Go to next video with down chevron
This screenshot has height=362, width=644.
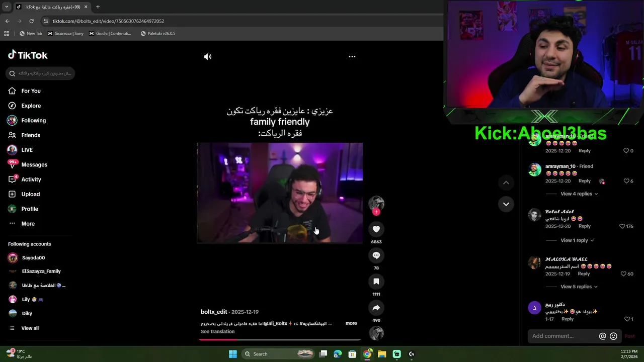pos(506,204)
